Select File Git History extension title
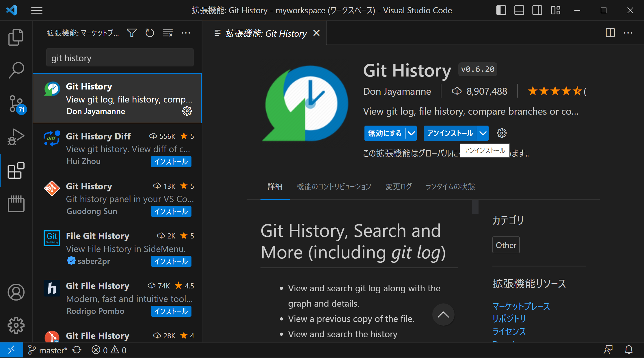 click(x=98, y=236)
